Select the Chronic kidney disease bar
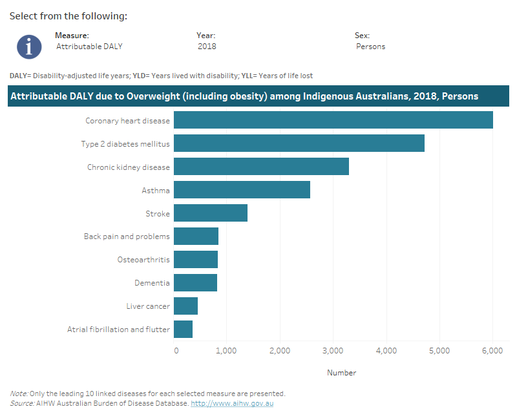This screenshot has width=517, height=420. [x=258, y=167]
